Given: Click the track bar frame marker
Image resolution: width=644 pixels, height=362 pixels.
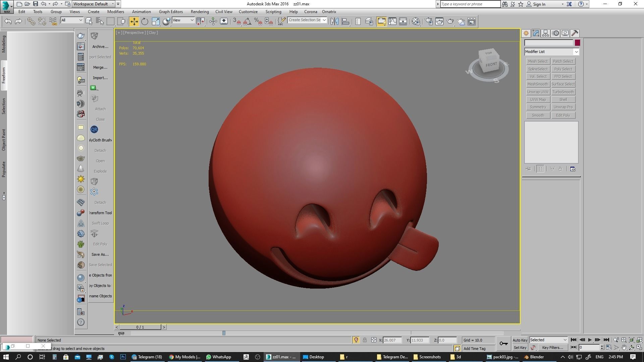Looking at the screenshot, I should coord(224,333).
